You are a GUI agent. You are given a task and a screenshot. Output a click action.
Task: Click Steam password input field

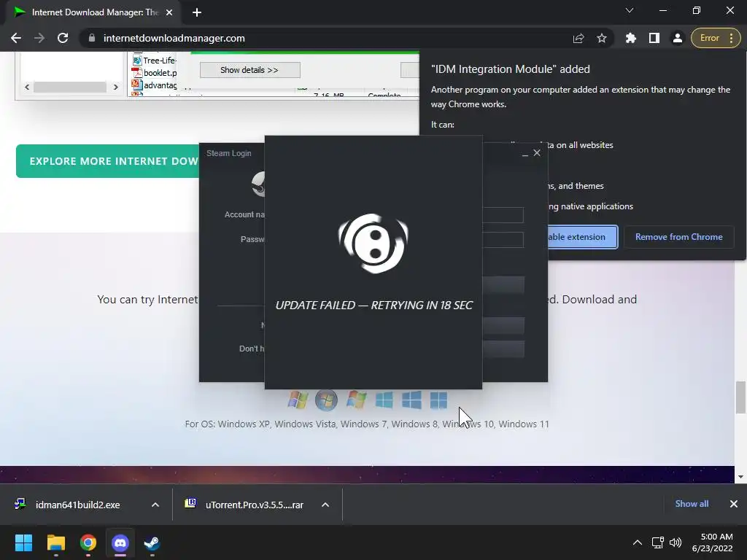coord(503,239)
